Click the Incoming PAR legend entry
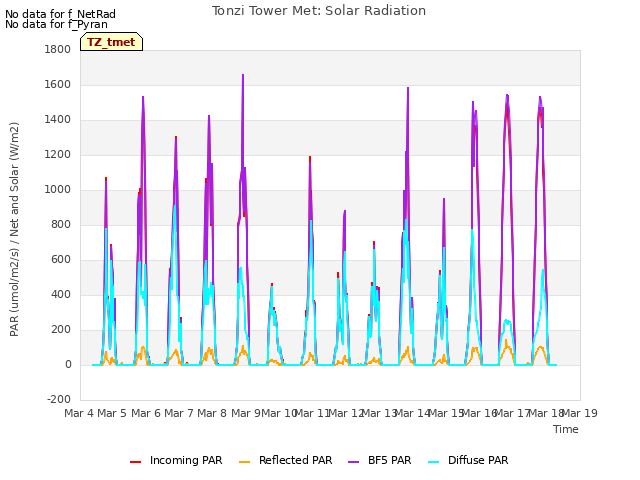Viewport: 640px width, 480px height. click(176, 460)
